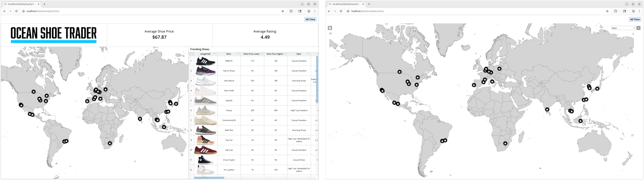
Task: Click the Gazelle shoe name cell
Action: [229, 101]
